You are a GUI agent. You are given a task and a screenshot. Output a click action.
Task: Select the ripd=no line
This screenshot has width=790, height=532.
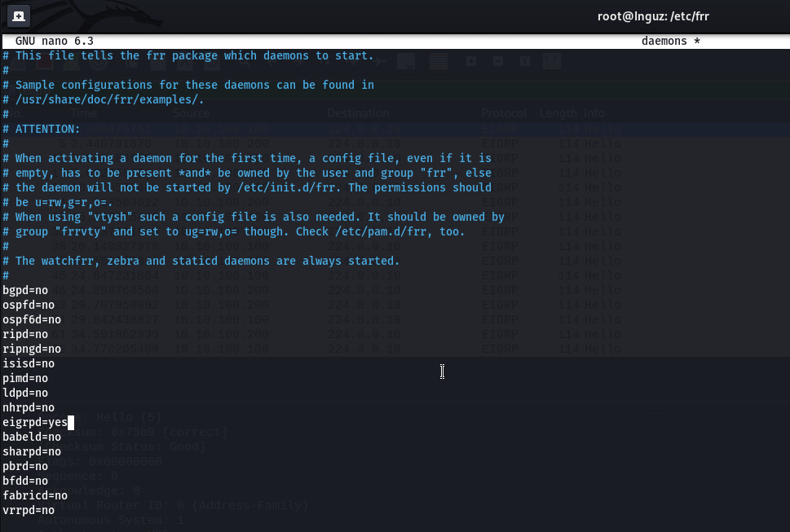pos(25,334)
